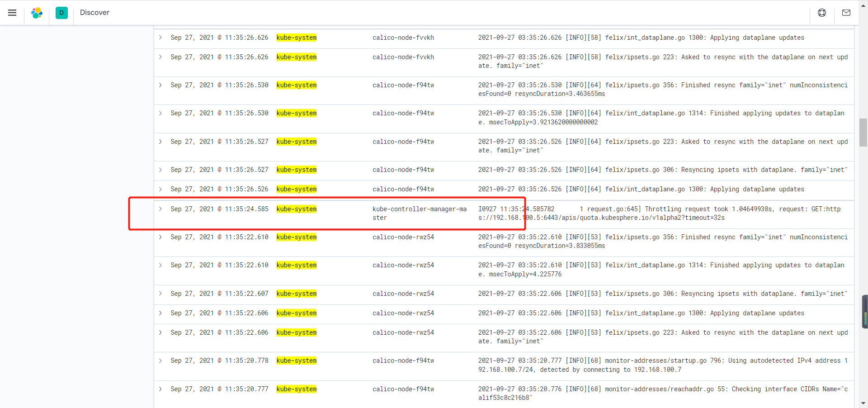868x408 pixels.
Task: Click the Throttling request log message
Action: coord(659,213)
